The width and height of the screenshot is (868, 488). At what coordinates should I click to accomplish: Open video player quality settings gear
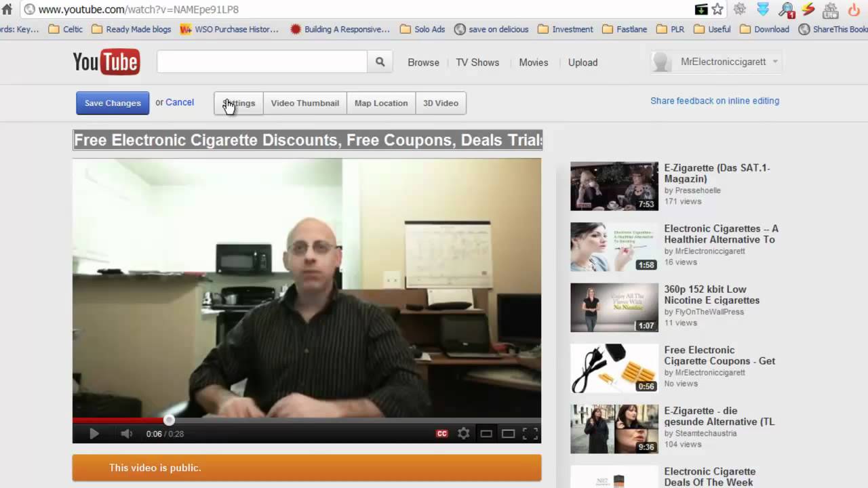click(x=464, y=434)
